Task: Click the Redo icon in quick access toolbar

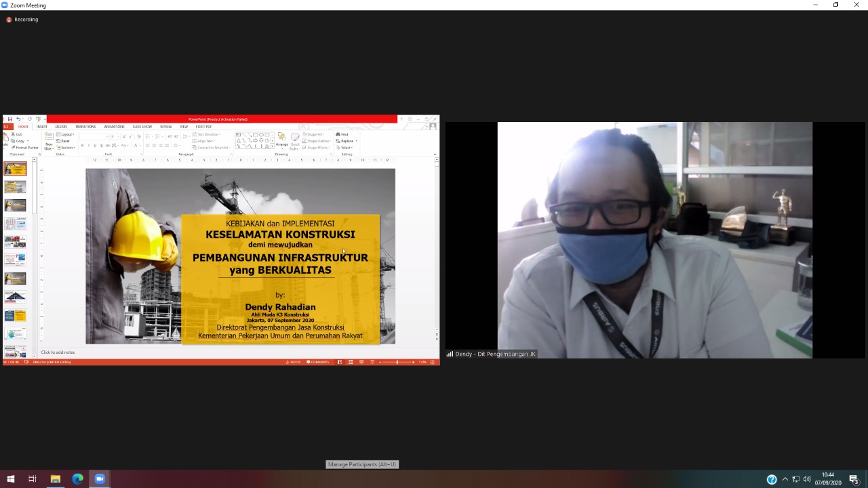Action: pyautogui.click(x=30, y=119)
